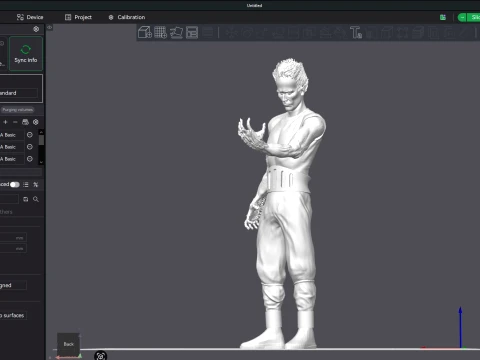Screen dimensions: 480x360
Task: Select the Move gizmo tool
Action: coord(231,33)
